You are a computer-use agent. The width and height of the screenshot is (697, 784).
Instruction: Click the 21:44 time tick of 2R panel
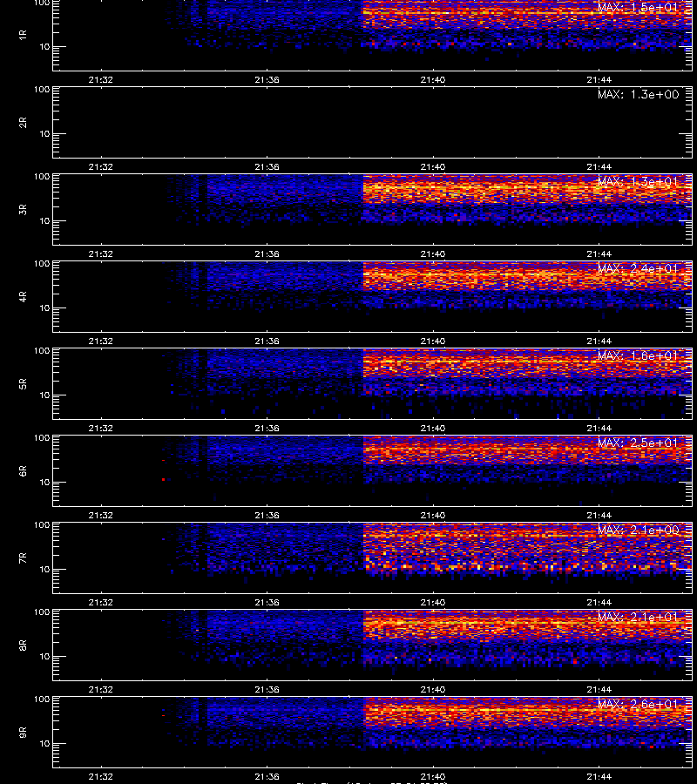599,167
